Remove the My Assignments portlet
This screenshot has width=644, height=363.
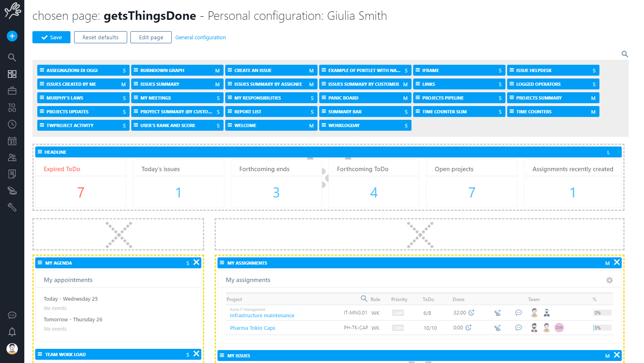(x=617, y=262)
